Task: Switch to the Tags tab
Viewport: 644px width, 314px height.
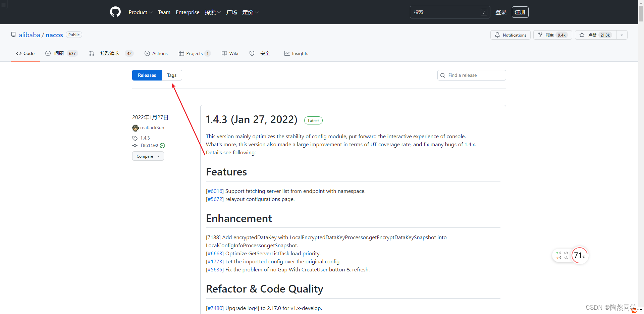Action: coord(172,75)
